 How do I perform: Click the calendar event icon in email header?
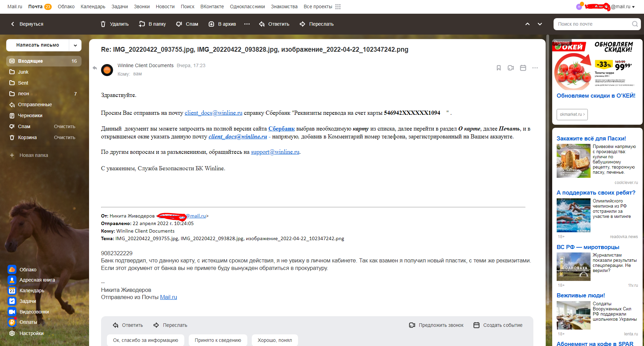[523, 68]
